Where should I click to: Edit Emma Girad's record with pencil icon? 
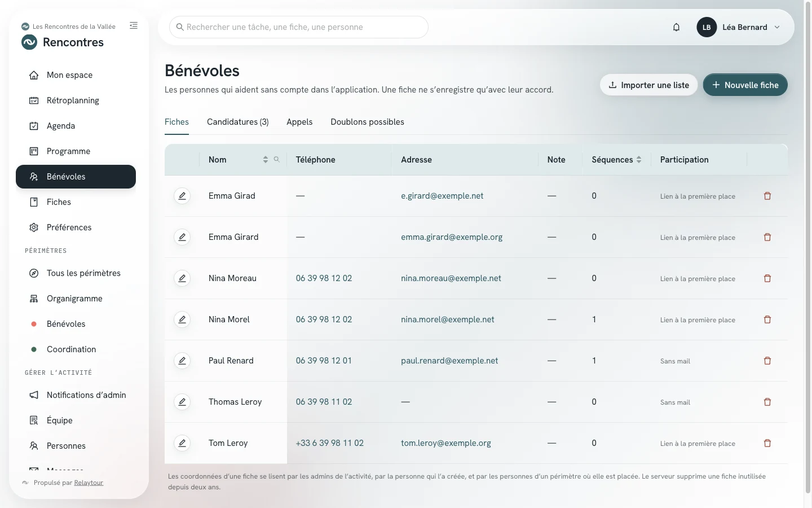tap(182, 196)
